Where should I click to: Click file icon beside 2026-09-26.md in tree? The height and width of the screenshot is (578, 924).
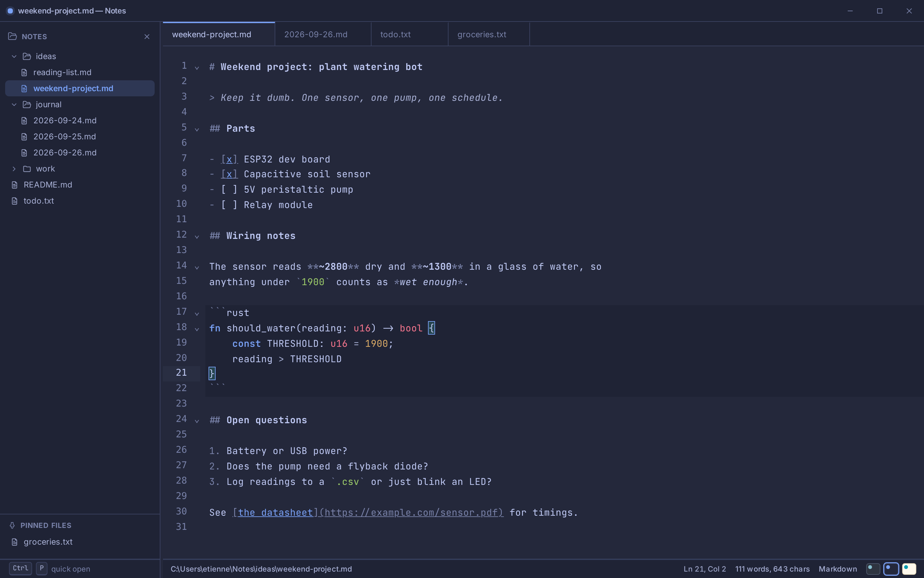tap(24, 153)
